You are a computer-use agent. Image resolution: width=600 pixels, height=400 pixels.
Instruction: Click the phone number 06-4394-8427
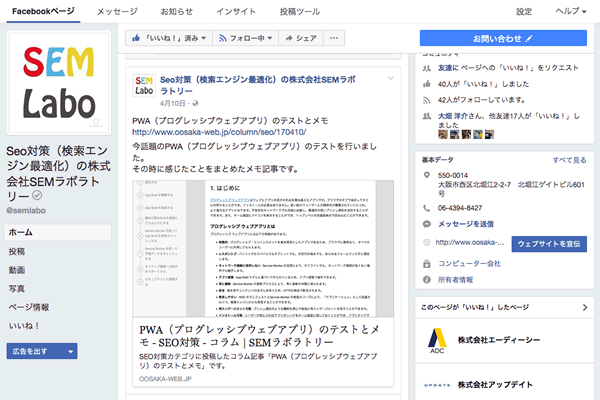(x=460, y=208)
